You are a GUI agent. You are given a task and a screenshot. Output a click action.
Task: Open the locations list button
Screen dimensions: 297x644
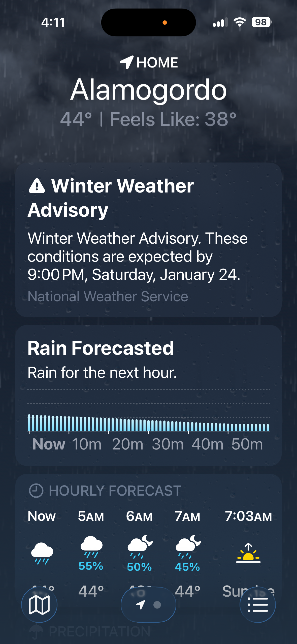tap(257, 605)
